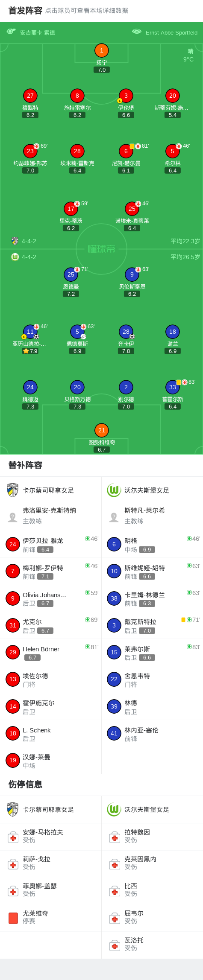Tap player 17 里克-蒂茨 icon
This screenshot has width=203, height=980.
71,209
